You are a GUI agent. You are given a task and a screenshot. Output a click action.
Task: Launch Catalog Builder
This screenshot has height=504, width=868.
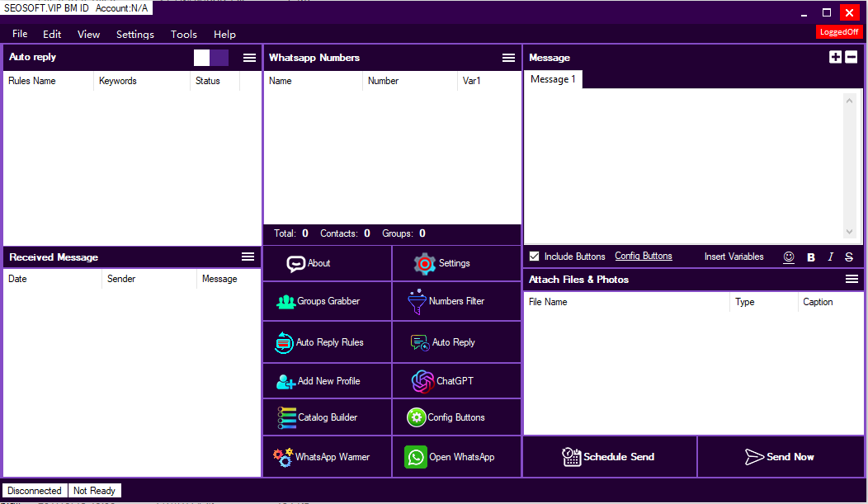tap(328, 417)
